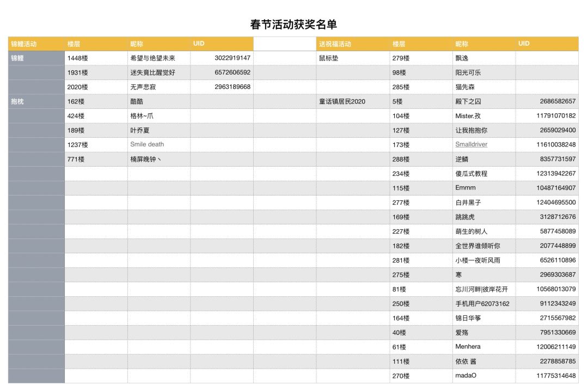The height and width of the screenshot is (391, 588).
Task: Select nickname Menhera
Action: (468, 347)
